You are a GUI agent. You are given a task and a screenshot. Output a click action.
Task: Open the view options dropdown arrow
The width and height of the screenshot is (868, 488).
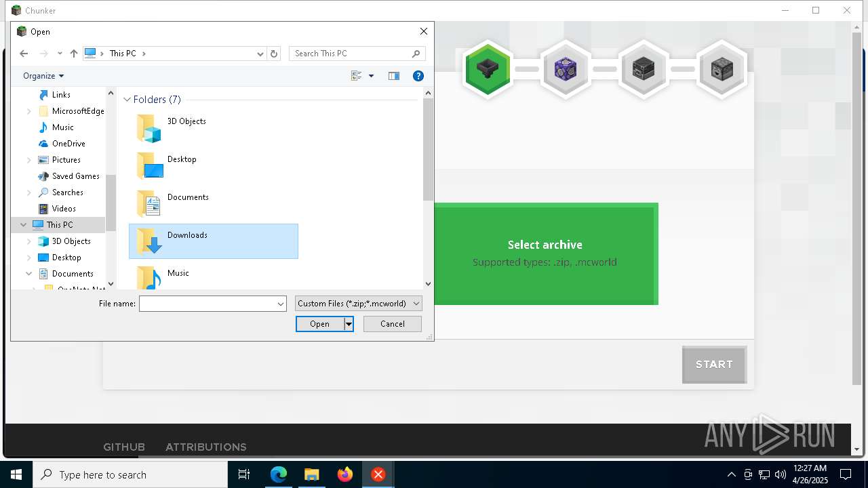371,76
